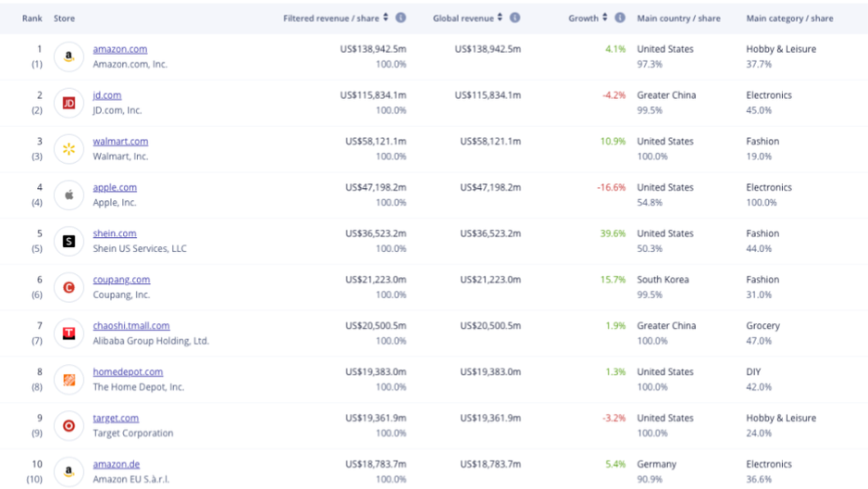Select the -4.2% growth value

614,95
